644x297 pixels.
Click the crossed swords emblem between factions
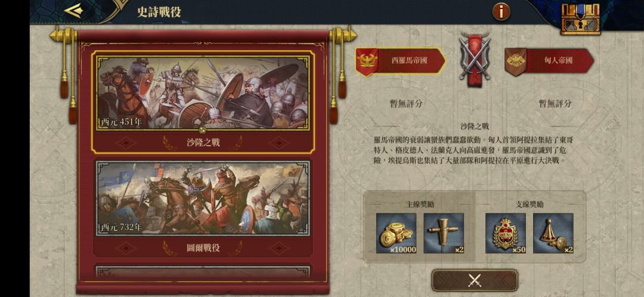click(x=475, y=58)
